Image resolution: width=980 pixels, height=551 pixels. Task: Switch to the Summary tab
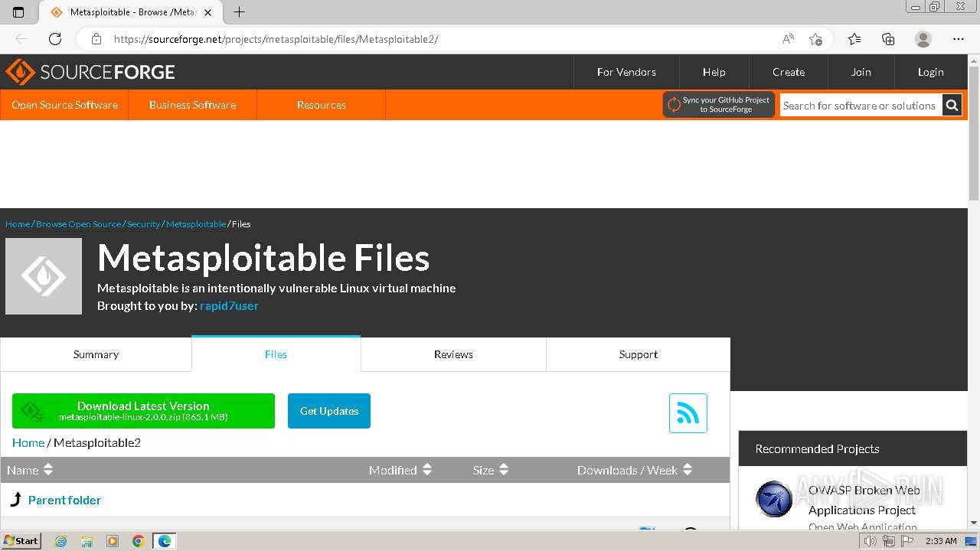[x=96, y=354]
